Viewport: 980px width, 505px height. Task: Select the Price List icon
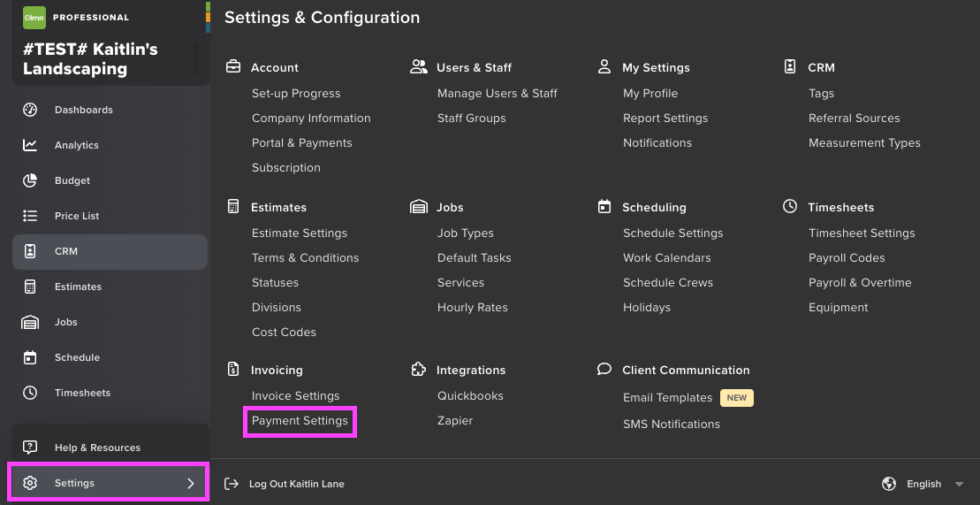pyautogui.click(x=30, y=216)
